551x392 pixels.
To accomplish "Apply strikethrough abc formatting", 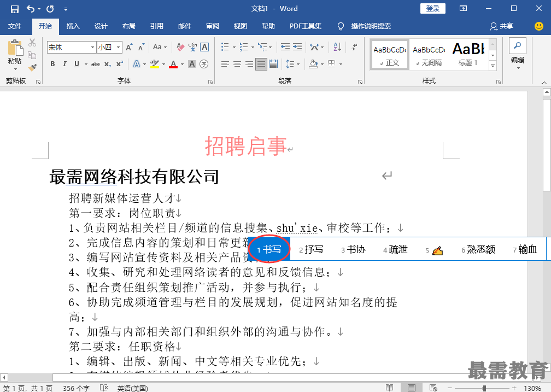I will (96, 64).
